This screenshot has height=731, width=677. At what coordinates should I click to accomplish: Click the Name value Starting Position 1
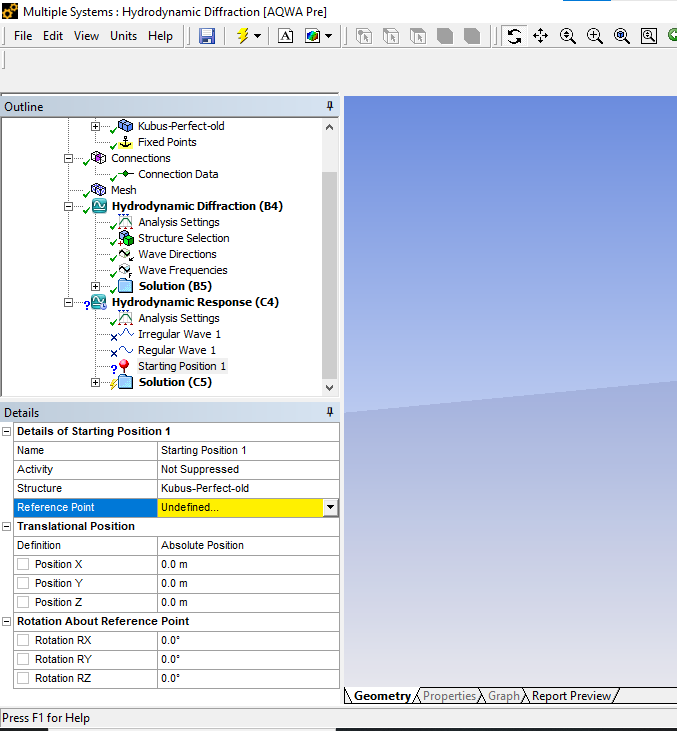click(248, 450)
